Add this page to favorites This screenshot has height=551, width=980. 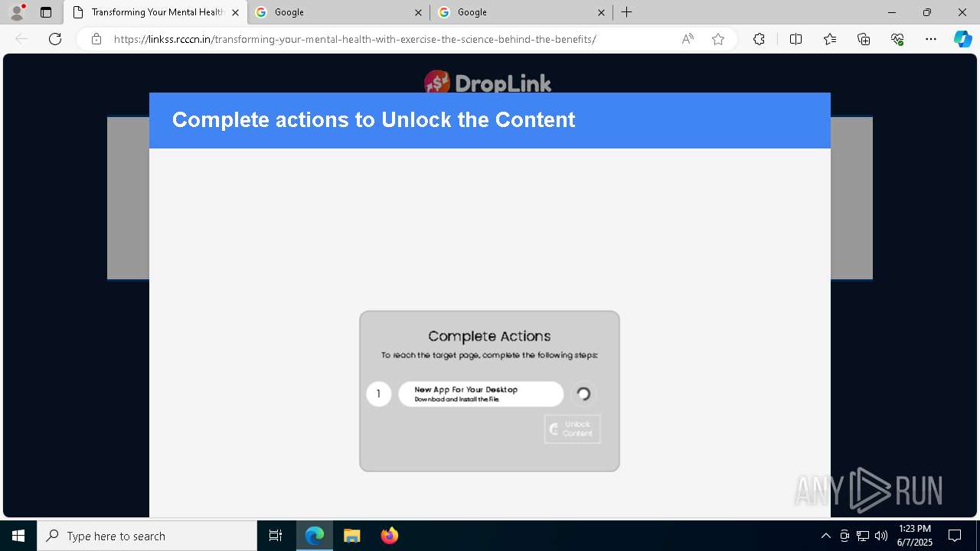click(x=718, y=39)
